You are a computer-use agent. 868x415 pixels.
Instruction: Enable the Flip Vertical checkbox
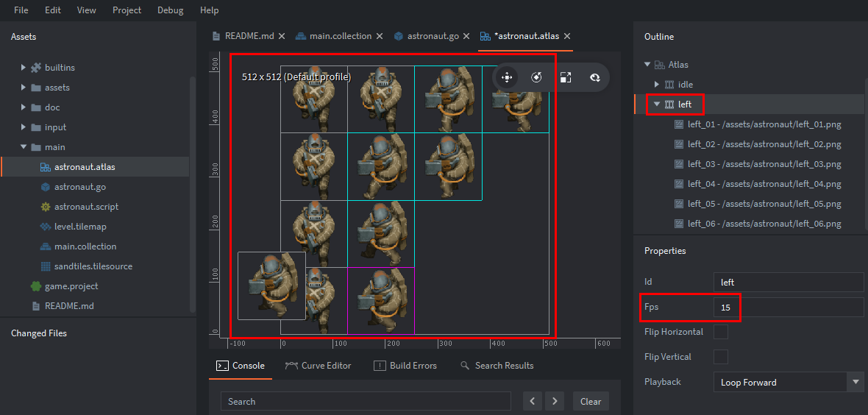click(x=721, y=357)
